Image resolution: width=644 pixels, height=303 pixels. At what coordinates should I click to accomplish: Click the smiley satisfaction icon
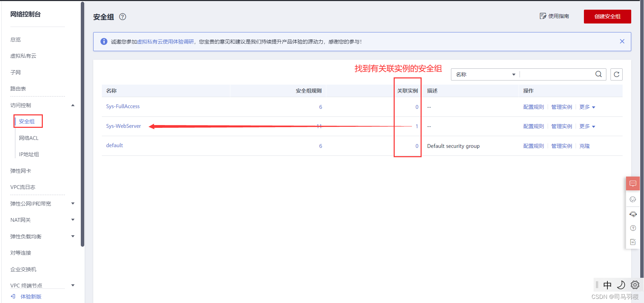pyautogui.click(x=633, y=199)
